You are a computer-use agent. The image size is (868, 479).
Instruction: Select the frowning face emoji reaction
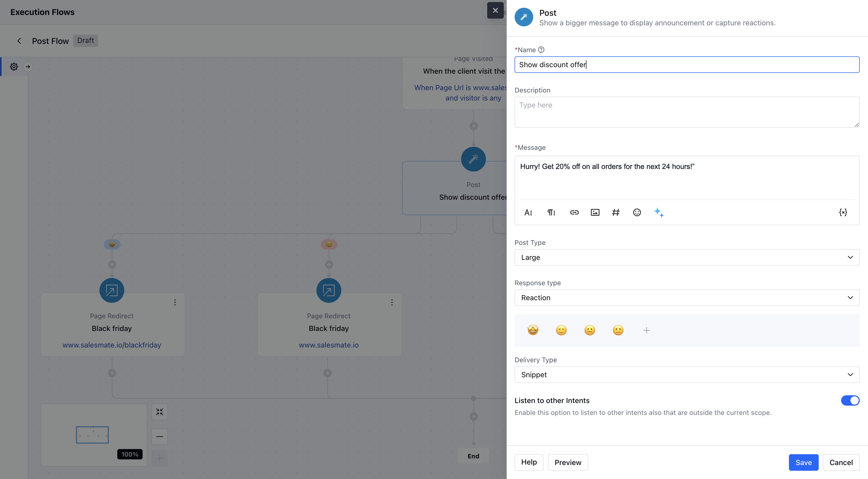click(x=618, y=330)
